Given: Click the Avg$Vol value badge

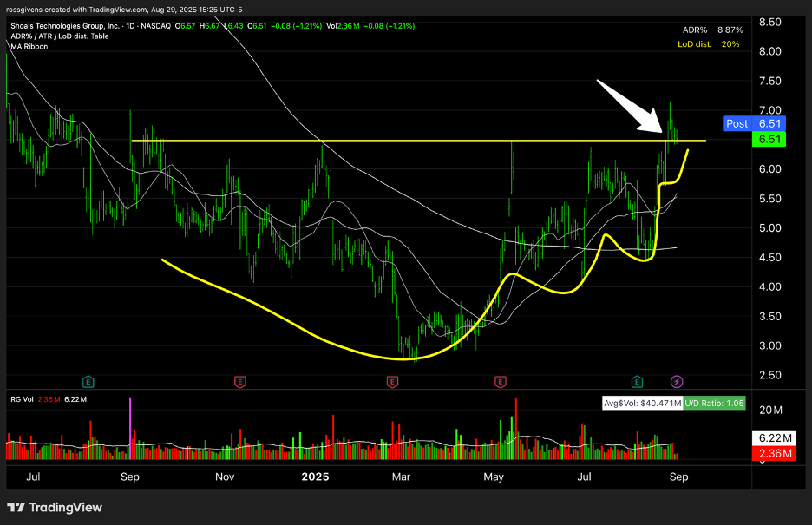Looking at the screenshot, I should [x=644, y=404].
